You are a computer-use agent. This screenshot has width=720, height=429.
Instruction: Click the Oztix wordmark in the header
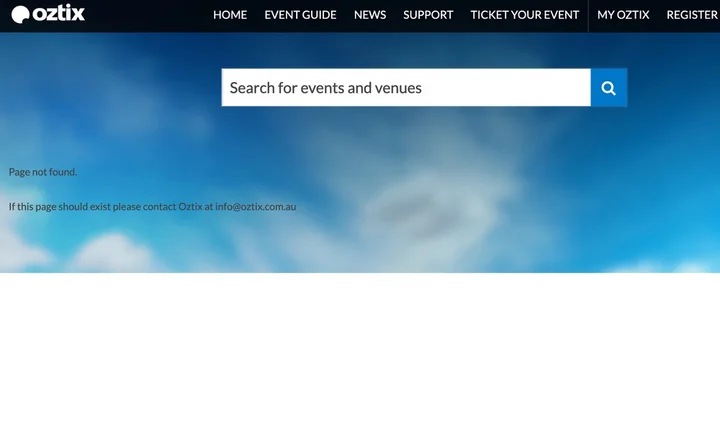59,14
